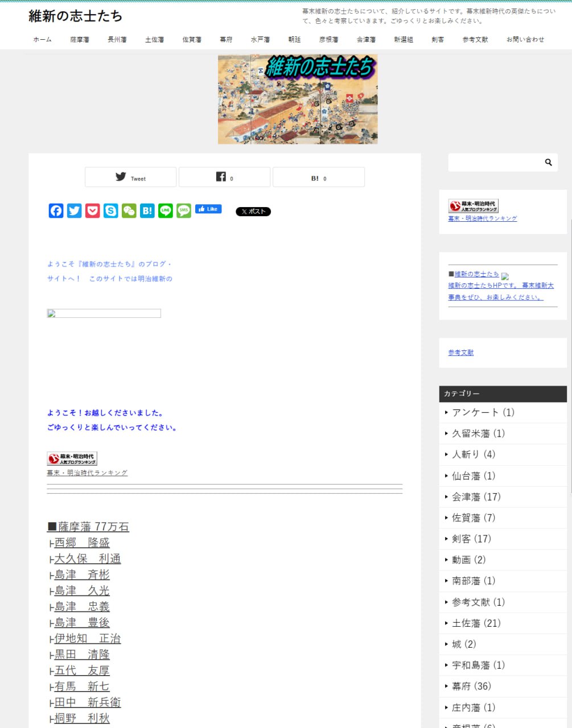
Task: Open the お問い合わせ menu item
Action: coord(525,40)
